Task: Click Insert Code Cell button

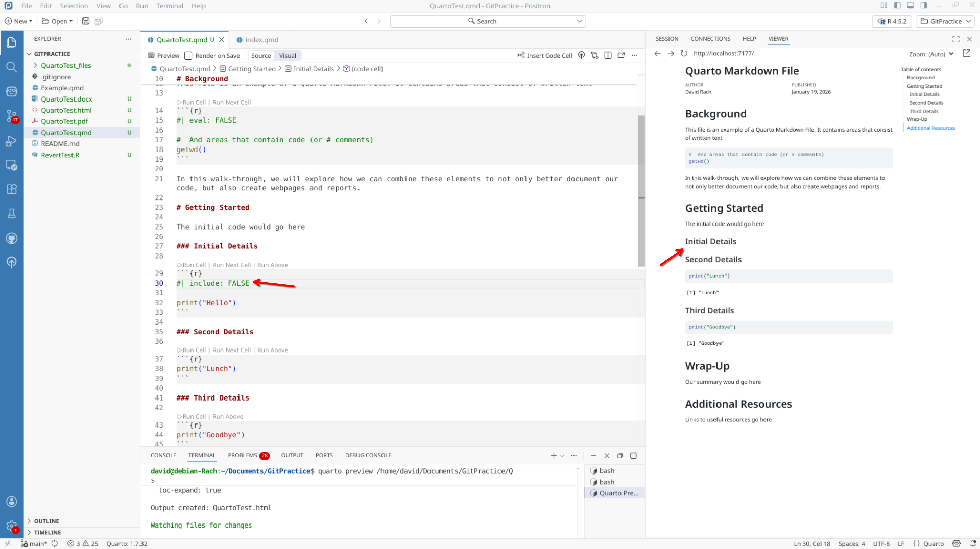Action: pyautogui.click(x=544, y=56)
